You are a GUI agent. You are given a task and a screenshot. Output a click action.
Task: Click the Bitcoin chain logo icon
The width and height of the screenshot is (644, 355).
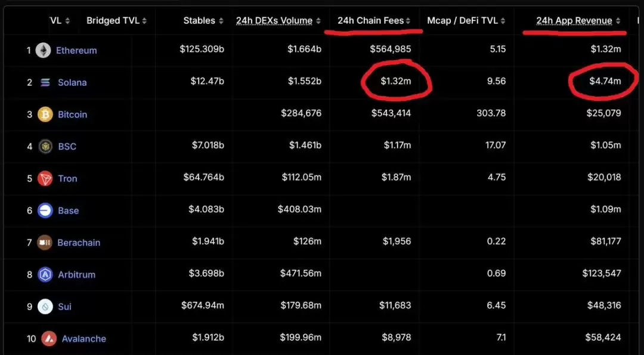(45, 115)
